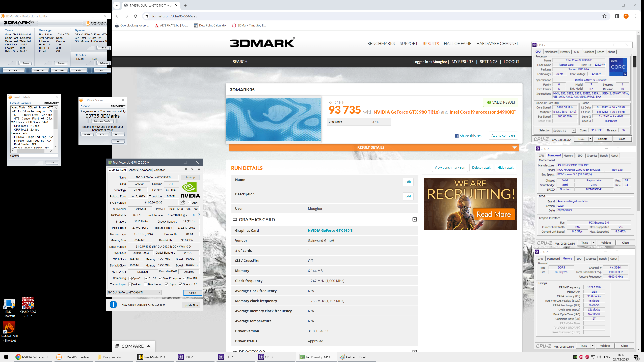Open the Socket #1 selection dropdown in CPU-Z
644x362 pixels.
click(x=564, y=130)
